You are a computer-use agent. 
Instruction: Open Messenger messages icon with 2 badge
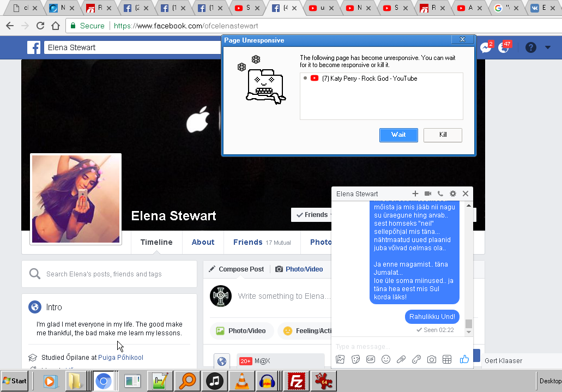point(486,47)
